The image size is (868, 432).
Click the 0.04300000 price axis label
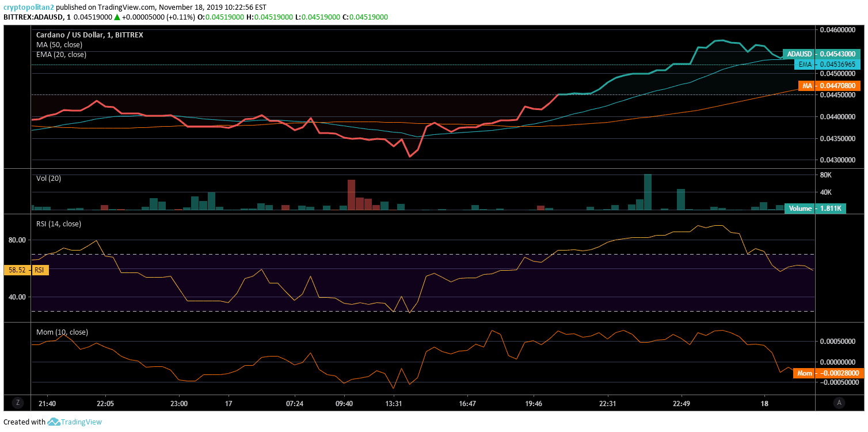coord(837,160)
